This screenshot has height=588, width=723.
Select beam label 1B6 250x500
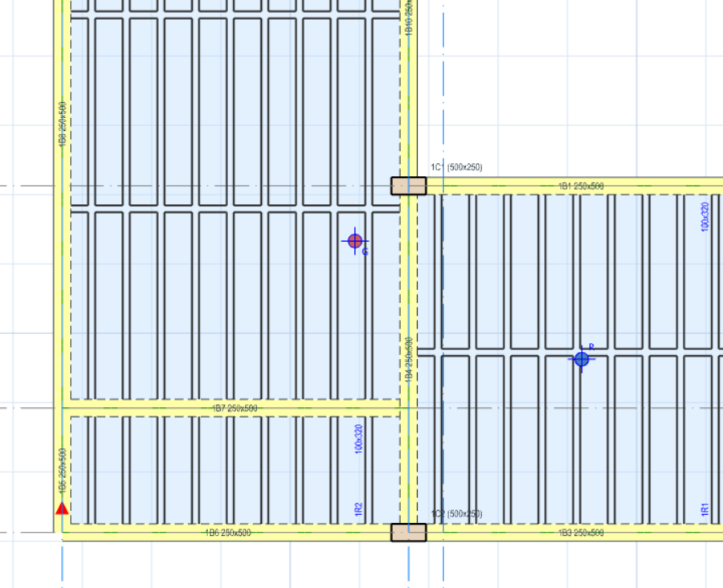(x=228, y=533)
